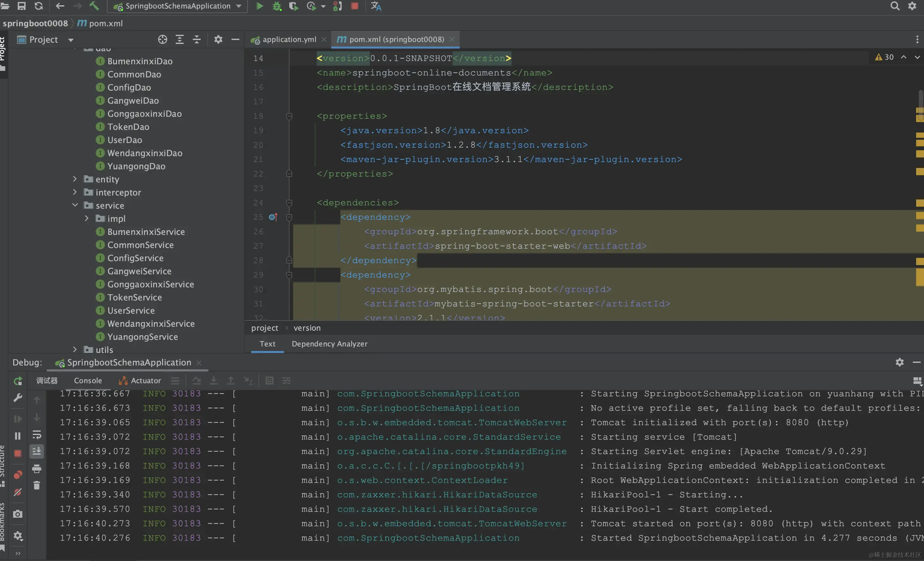Screen dimensions: 924x561
Task: Collapse the service folder
Action: point(75,205)
